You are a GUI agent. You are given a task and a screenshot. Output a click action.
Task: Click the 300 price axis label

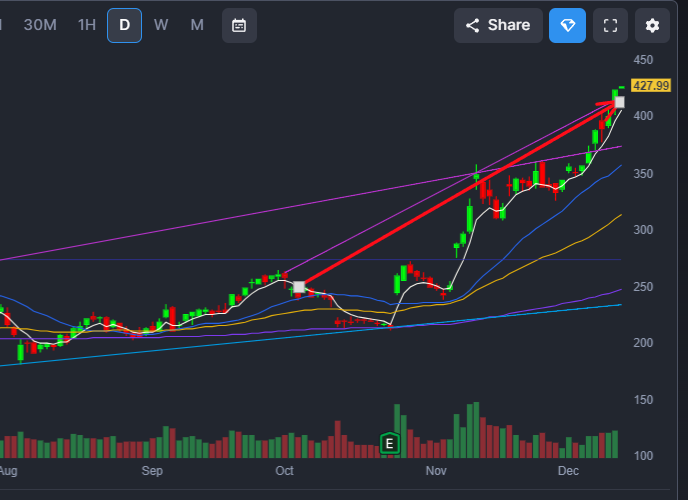point(643,230)
